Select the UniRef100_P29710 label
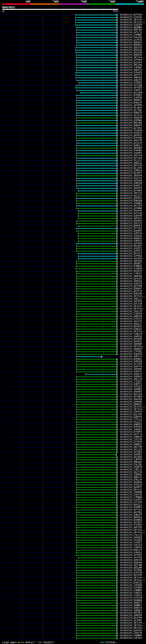 click(x=131, y=319)
